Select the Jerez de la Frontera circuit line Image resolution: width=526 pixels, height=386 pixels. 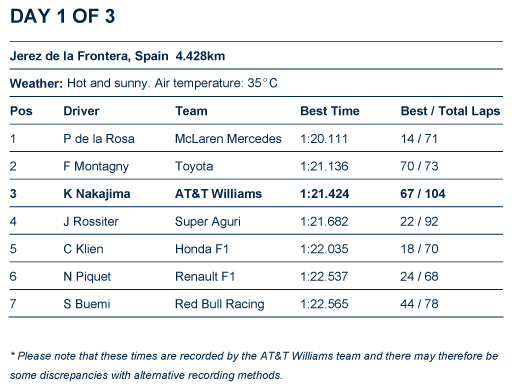point(117,56)
